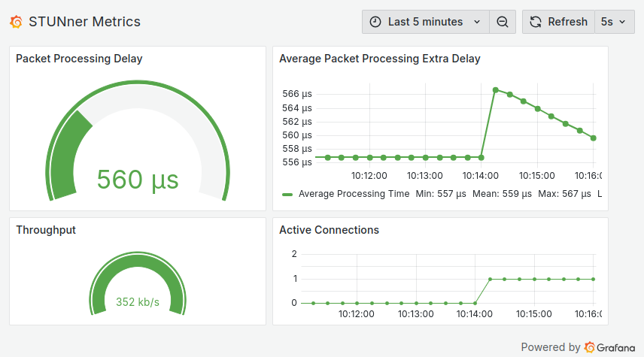Viewport: 644px width, 357px height.
Task: Select the STUNner Metrics dashboard title
Action: tap(84, 22)
